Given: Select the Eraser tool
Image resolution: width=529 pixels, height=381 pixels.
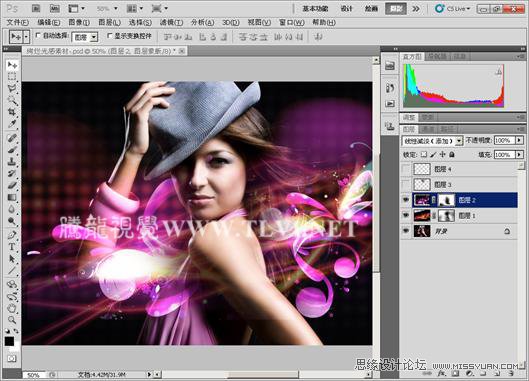Looking at the screenshot, I should [12, 185].
